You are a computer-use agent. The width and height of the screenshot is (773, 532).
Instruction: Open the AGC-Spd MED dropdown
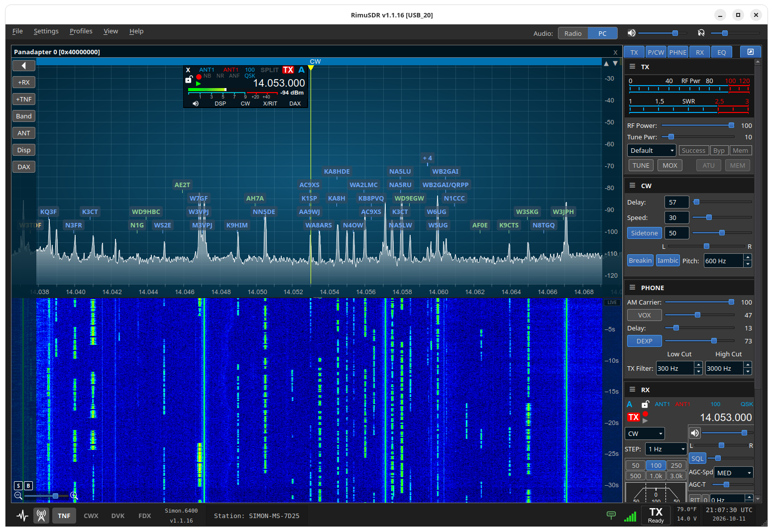734,473
